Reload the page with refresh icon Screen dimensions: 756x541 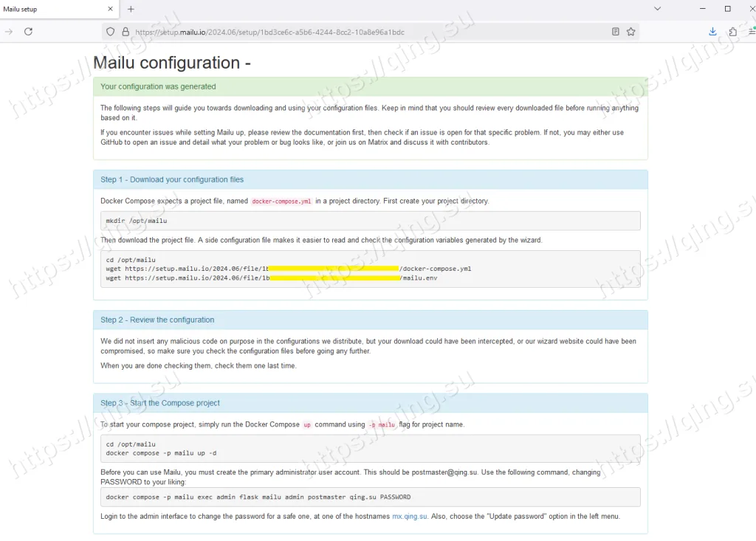29,32
